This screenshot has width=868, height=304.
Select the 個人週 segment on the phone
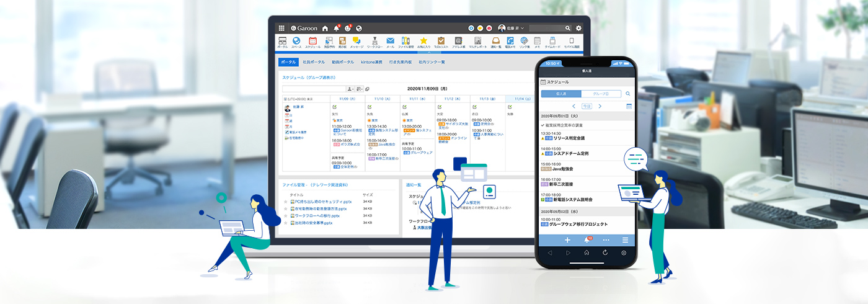[561, 94]
